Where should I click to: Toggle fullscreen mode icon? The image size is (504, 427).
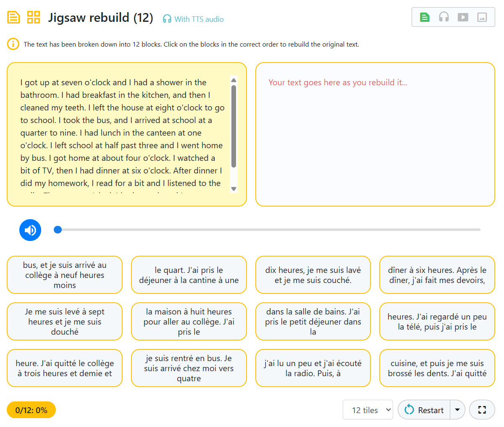(x=482, y=410)
